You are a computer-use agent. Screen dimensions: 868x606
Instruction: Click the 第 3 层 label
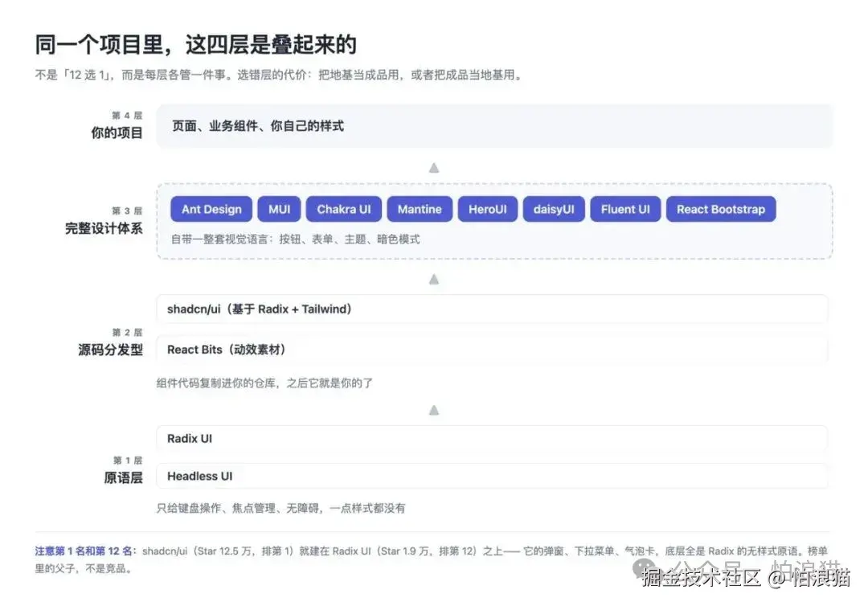point(127,211)
